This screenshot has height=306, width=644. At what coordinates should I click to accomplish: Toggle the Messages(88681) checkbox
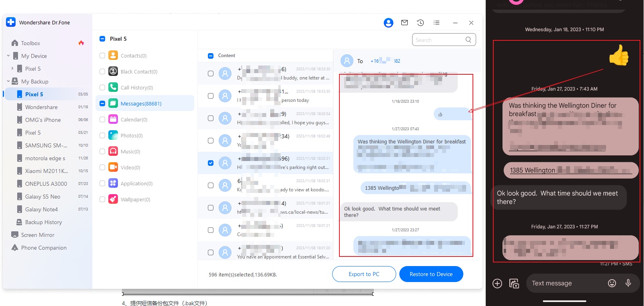[x=102, y=103]
